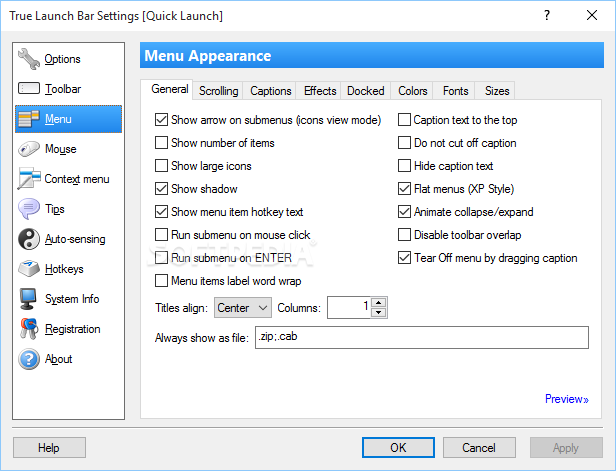Decrease Columns value with down arrow

coord(379,312)
